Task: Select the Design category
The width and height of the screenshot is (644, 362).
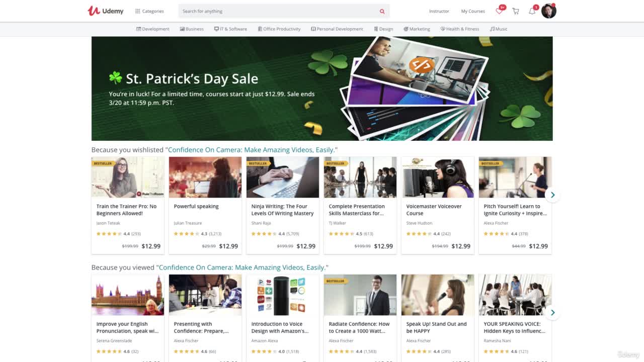Action: point(383,29)
